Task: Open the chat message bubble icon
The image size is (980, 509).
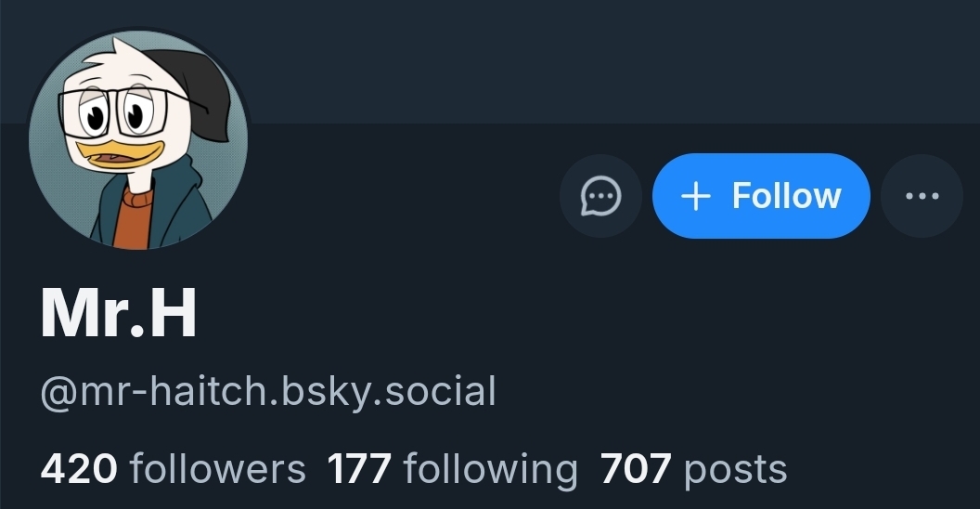Action: (x=600, y=196)
